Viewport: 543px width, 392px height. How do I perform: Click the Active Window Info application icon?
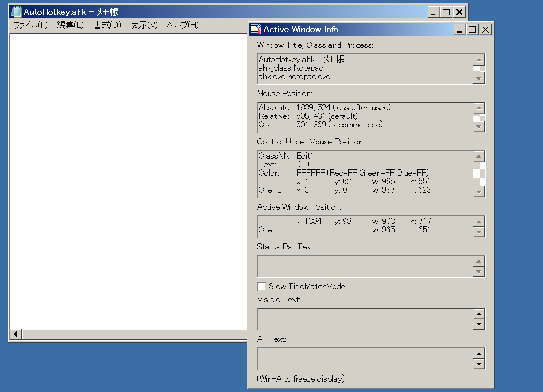256,29
